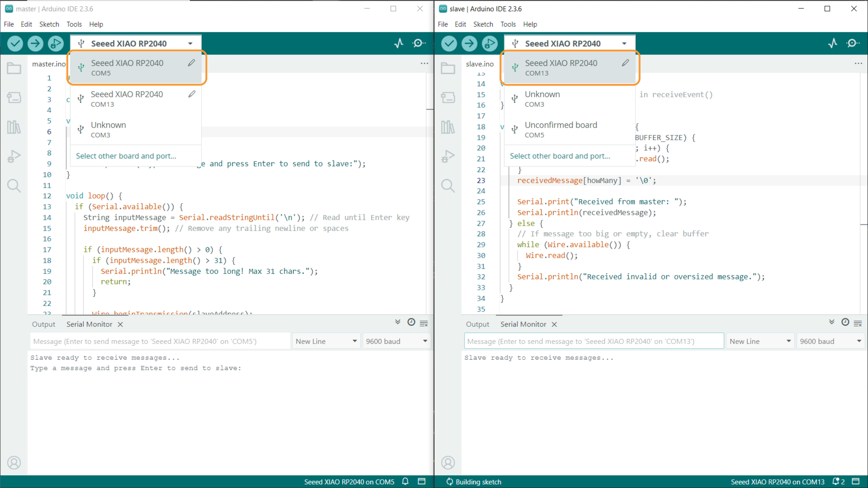
Task: Click Upload arrow button in master window
Action: point(35,43)
